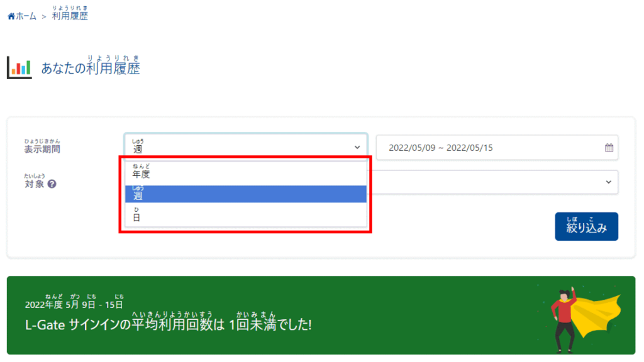Click the 2022年度 5月 9日 - 15日 banner date text
The width and height of the screenshot is (644, 362).
pyautogui.click(x=74, y=305)
